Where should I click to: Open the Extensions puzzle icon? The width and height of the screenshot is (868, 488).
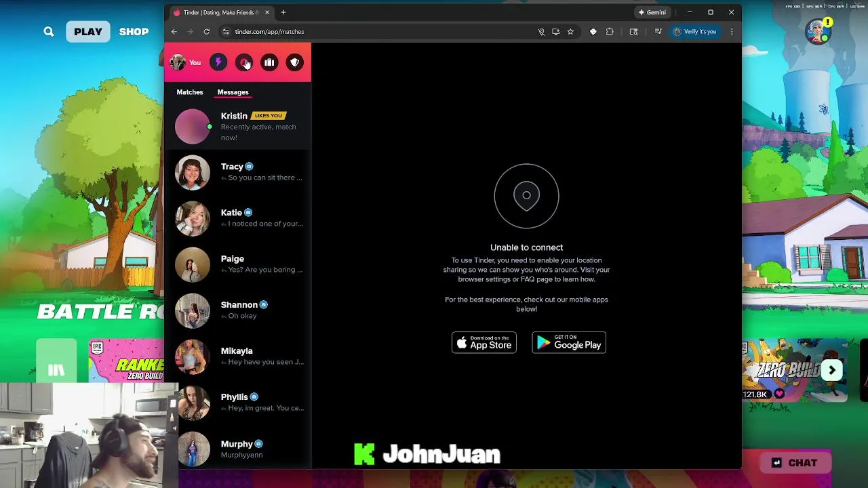[610, 32]
